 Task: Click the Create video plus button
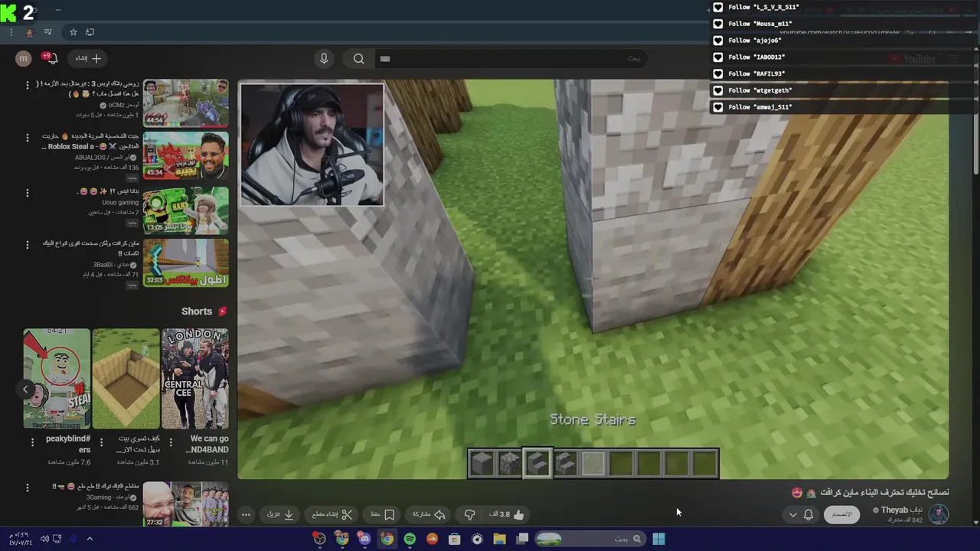coord(88,58)
